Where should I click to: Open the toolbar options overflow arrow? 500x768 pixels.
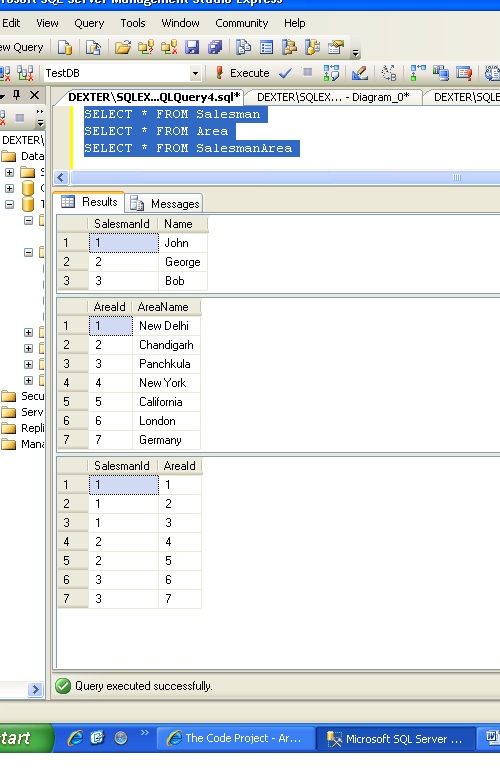pyautogui.click(x=356, y=51)
